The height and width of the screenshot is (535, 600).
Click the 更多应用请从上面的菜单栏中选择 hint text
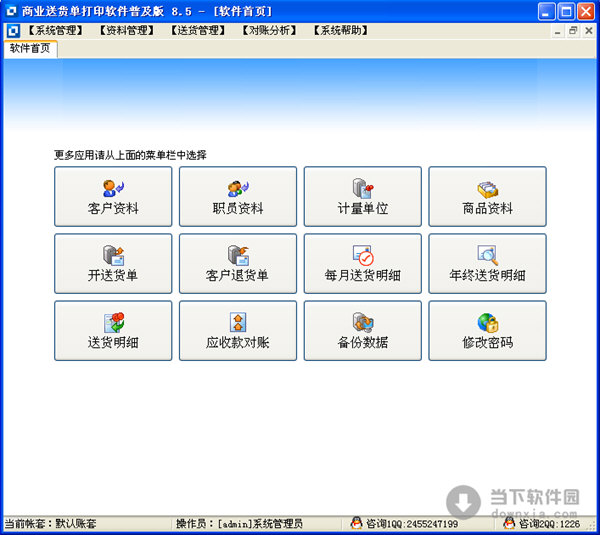(x=130, y=155)
